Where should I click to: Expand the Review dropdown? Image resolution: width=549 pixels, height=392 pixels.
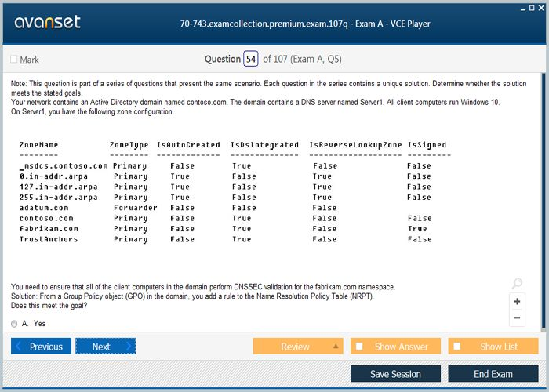pyautogui.click(x=336, y=347)
